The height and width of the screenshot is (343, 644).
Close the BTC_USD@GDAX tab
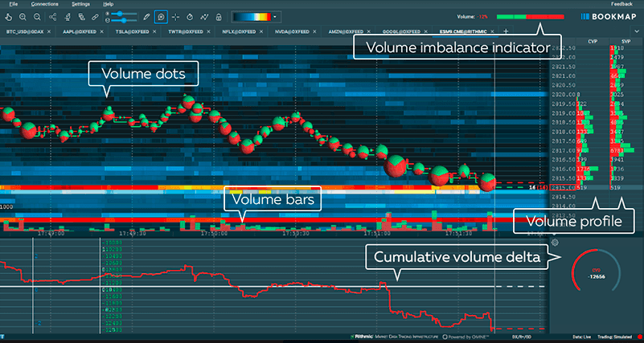coord(49,31)
